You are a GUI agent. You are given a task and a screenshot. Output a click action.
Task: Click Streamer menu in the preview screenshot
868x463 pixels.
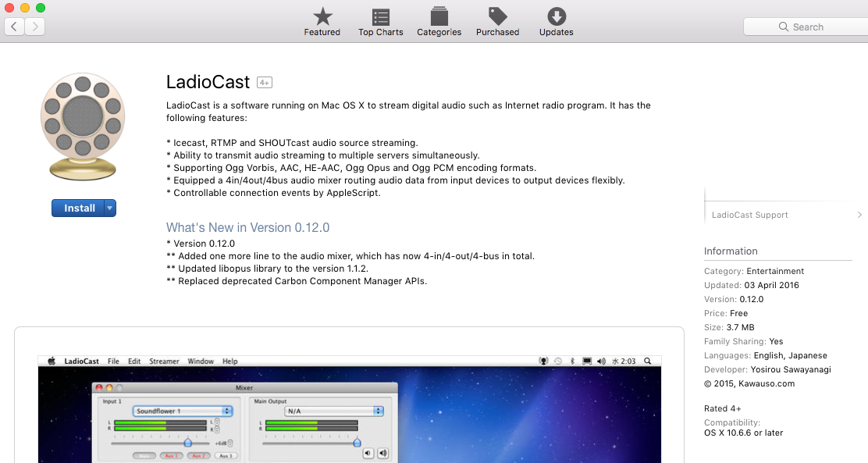click(x=165, y=361)
